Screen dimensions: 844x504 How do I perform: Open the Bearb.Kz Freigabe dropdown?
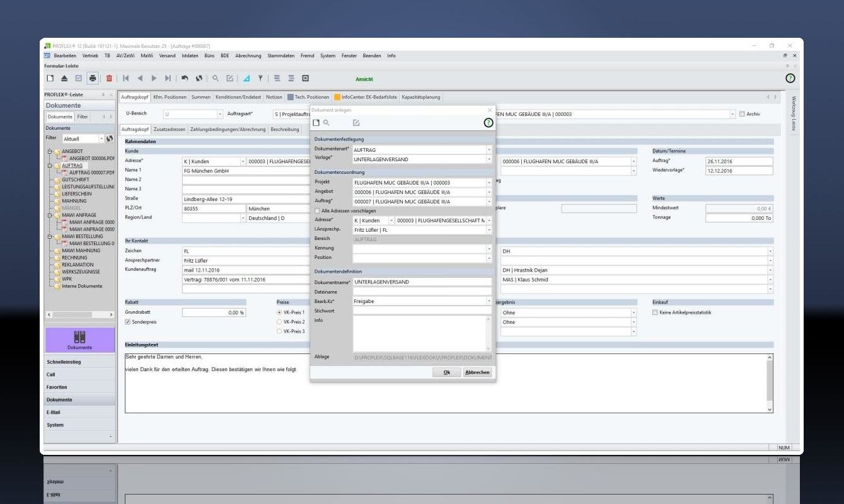point(488,301)
